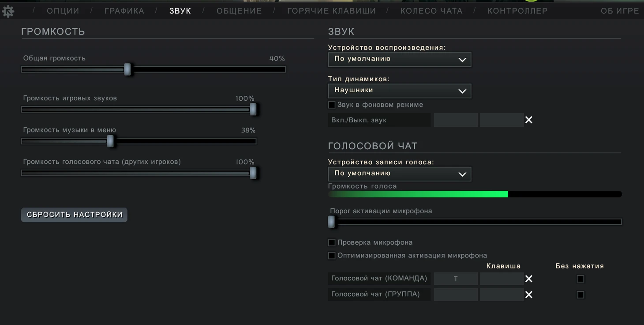This screenshot has width=644, height=325.
Task: Check Без нажатия for team voice chat
Action: (x=580, y=279)
